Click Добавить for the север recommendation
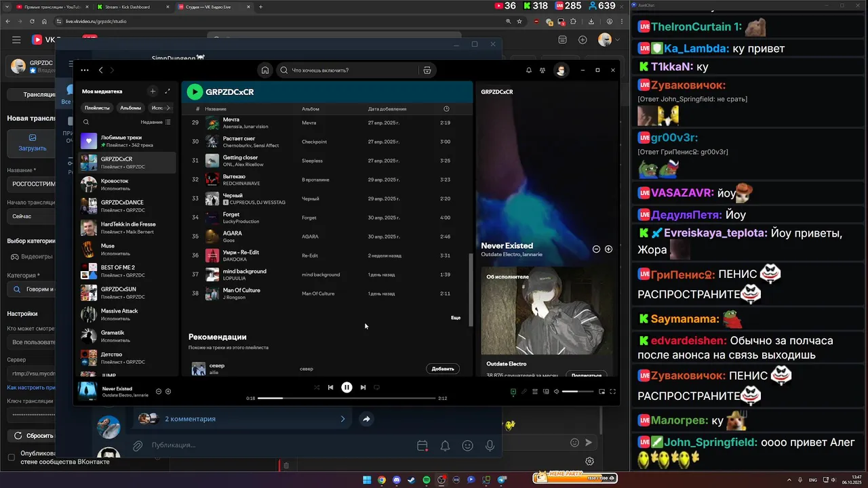Screen dimensions: 868x488 (x=442, y=369)
